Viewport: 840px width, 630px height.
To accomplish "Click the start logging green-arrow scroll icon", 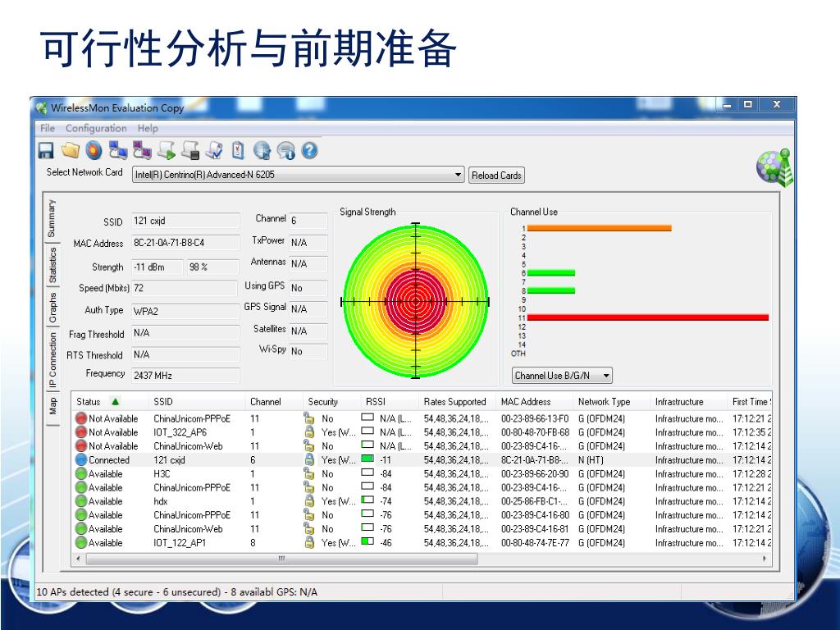I will (x=166, y=151).
